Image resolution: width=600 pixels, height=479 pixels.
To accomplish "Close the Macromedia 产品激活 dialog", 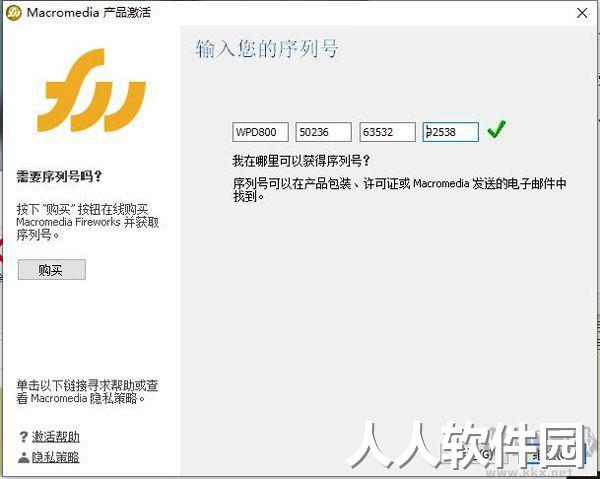I will point(582,13).
